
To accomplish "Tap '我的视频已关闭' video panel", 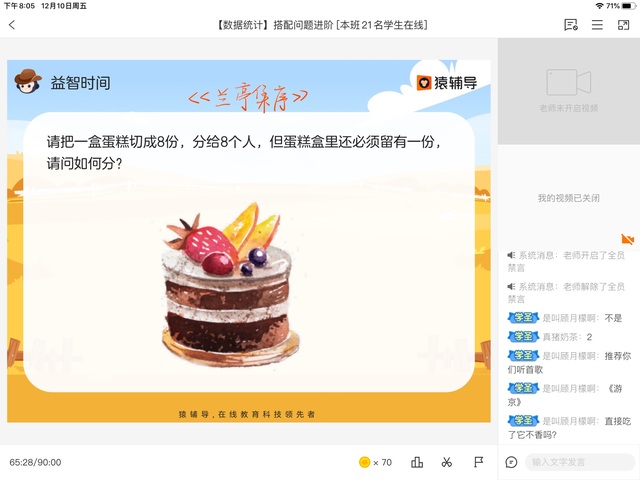I will click(569, 198).
